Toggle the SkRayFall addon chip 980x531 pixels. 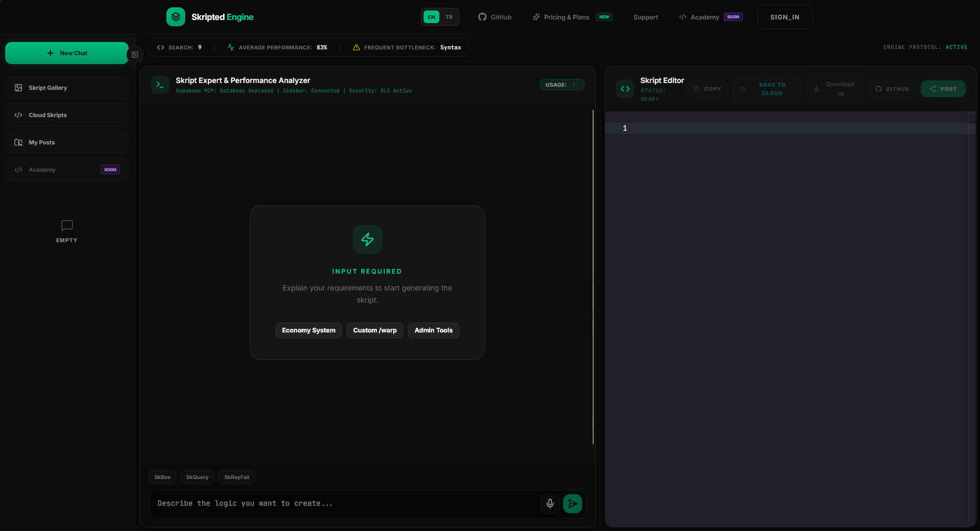click(x=237, y=477)
